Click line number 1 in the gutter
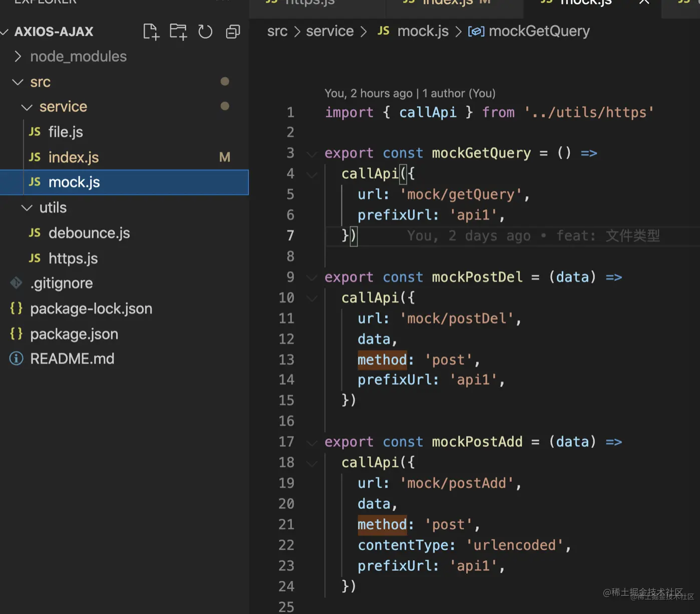The height and width of the screenshot is (614, 700). (290, 112)
